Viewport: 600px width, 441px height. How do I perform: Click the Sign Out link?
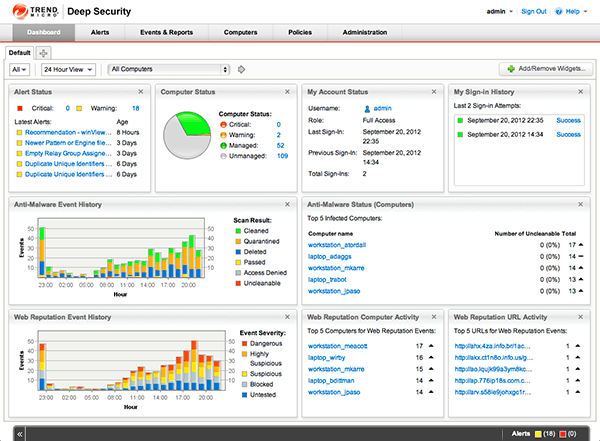click(x=534, y=12)
